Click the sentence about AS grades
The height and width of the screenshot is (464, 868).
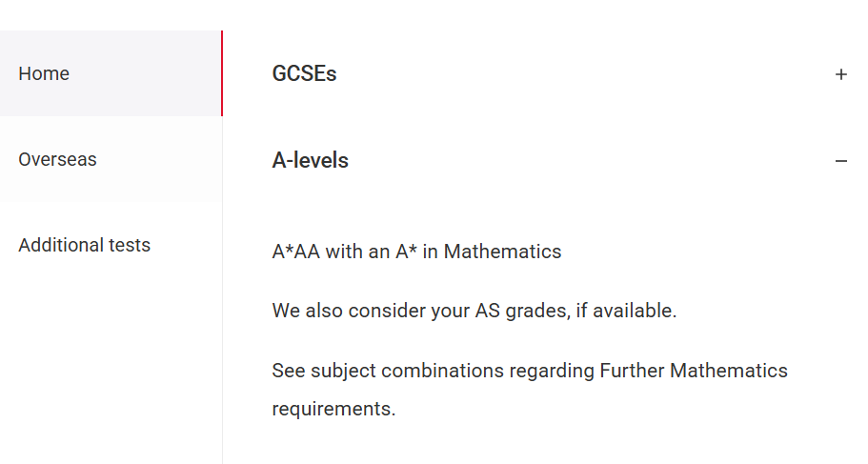tap(474, 311)
